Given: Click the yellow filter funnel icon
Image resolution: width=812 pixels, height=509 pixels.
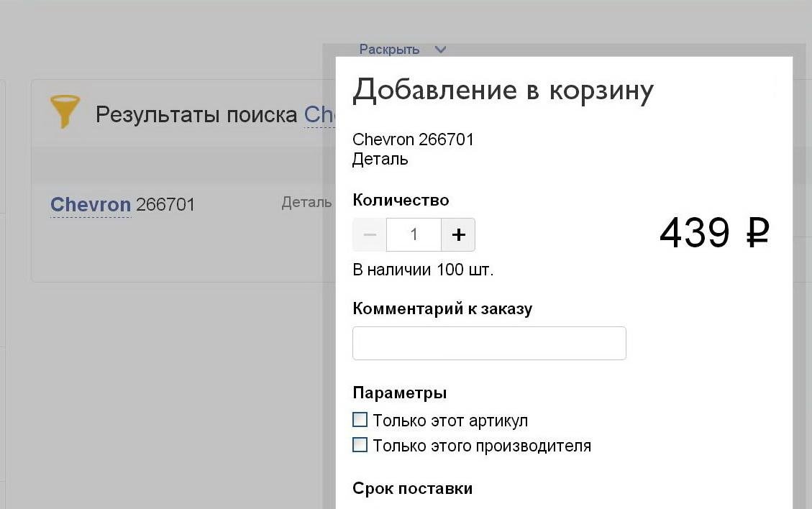Looking at the screenshot, I should click(65, 111).
